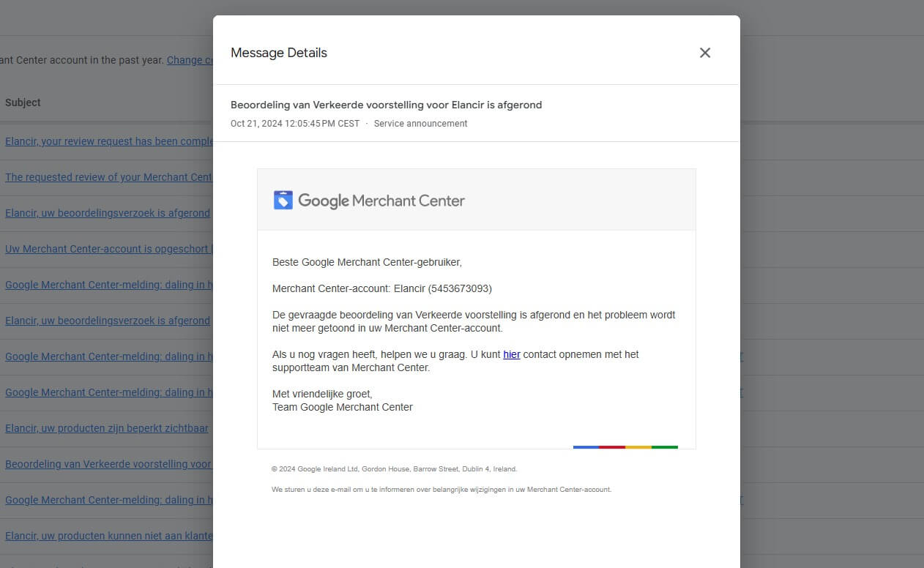This screenshot has height=568, width=924.
Task: Click the Google Ireland Ltd address footer
Action: click(x=394, y=469)
